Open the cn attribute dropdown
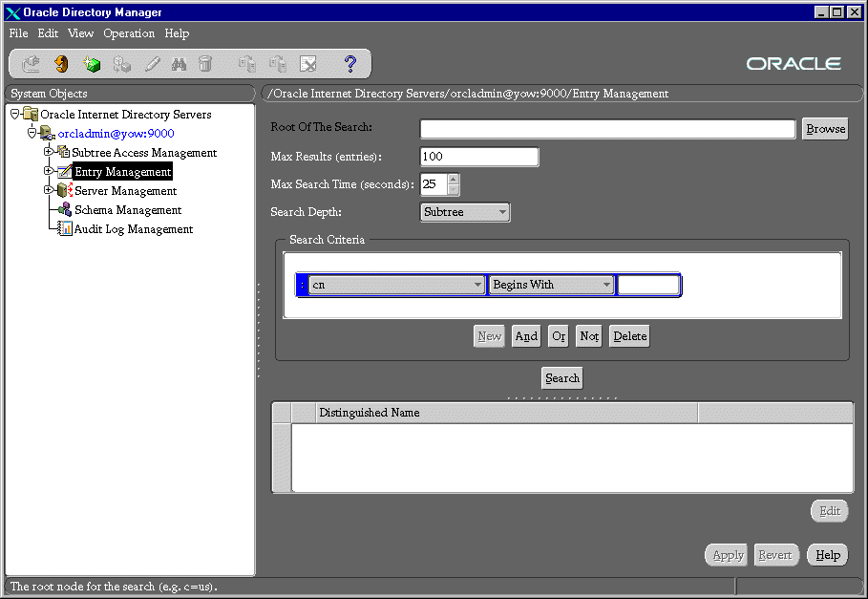This screenshot has width=868, height=599. click(396, 285)
